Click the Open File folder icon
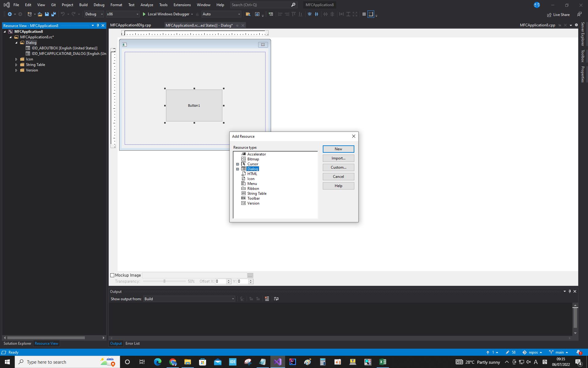The height and width of the screenshot is (368, 588). point(40,14)
